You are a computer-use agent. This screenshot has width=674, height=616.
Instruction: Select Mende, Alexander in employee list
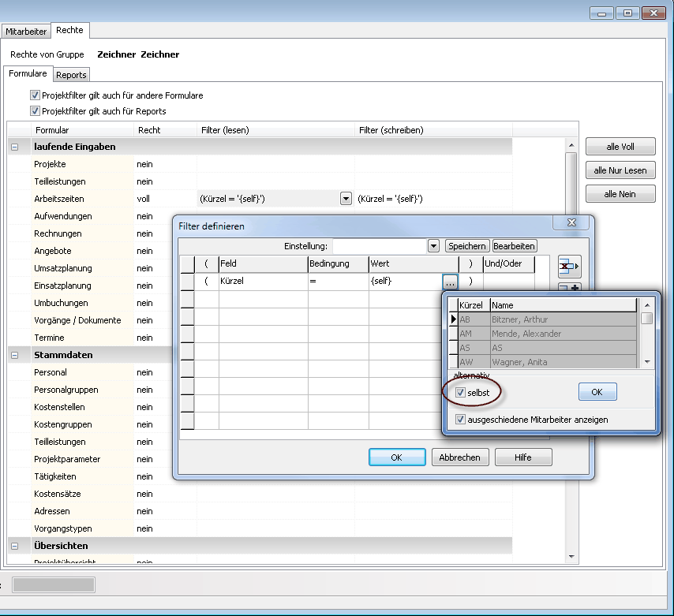(525, 334)
